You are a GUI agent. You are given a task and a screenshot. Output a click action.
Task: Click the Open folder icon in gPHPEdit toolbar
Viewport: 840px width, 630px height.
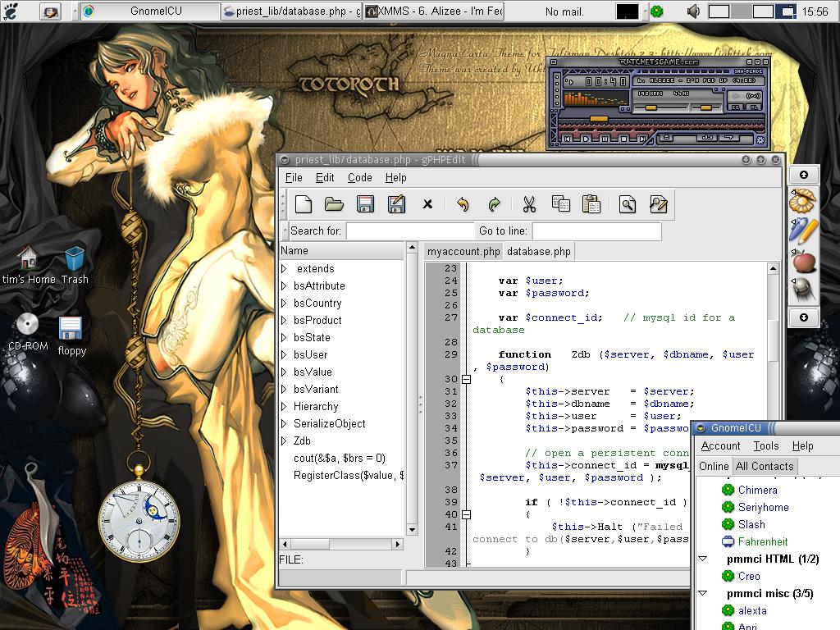coord(334,204)
